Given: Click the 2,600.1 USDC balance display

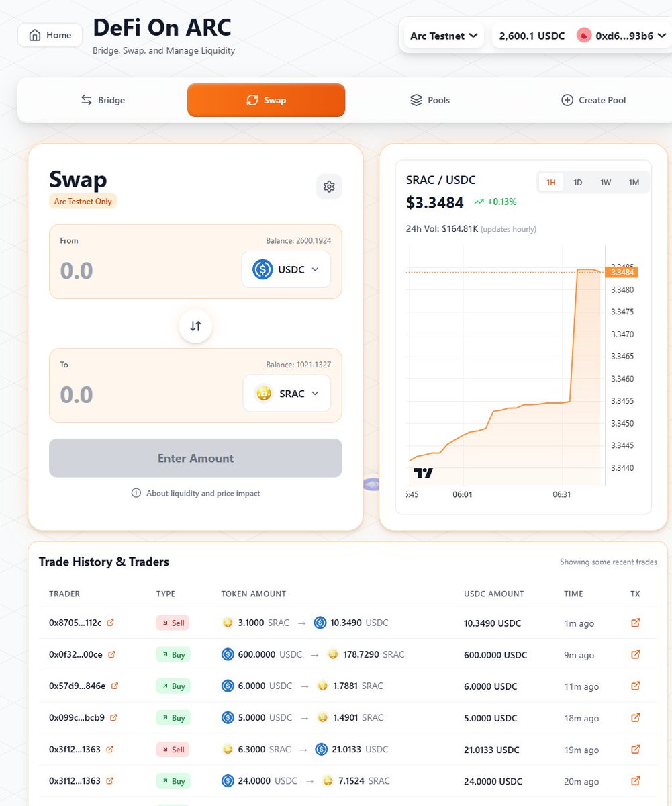Looking at the screenshot, I should point(532,36).
